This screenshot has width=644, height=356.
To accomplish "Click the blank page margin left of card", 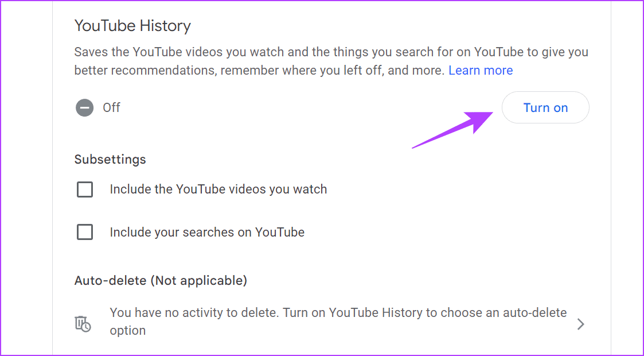I will pos(27,178).
